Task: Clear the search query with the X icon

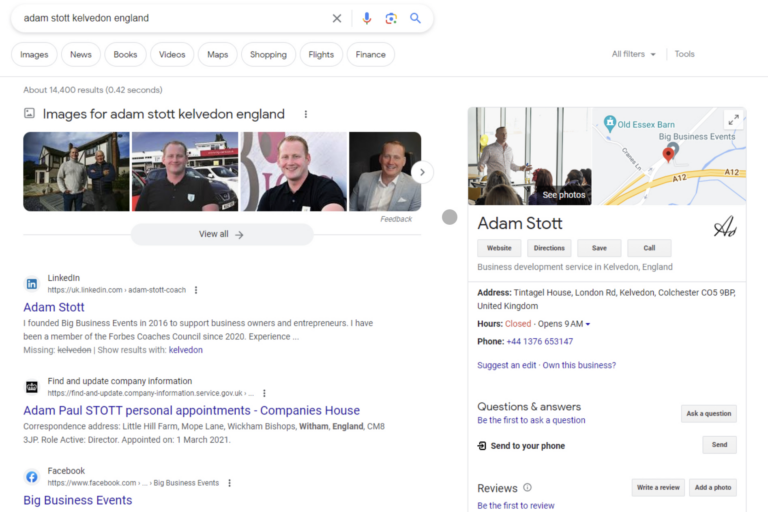Action: point(336,19)
